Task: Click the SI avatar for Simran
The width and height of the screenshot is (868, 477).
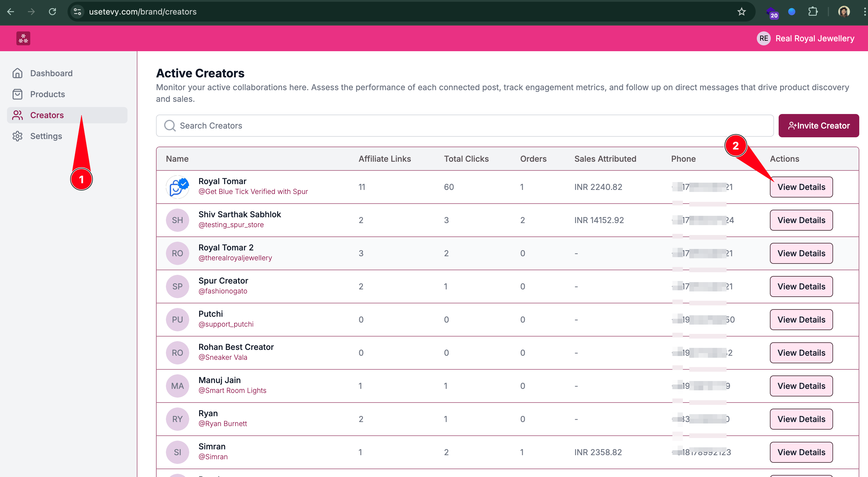Action: (x=178, y=452)
